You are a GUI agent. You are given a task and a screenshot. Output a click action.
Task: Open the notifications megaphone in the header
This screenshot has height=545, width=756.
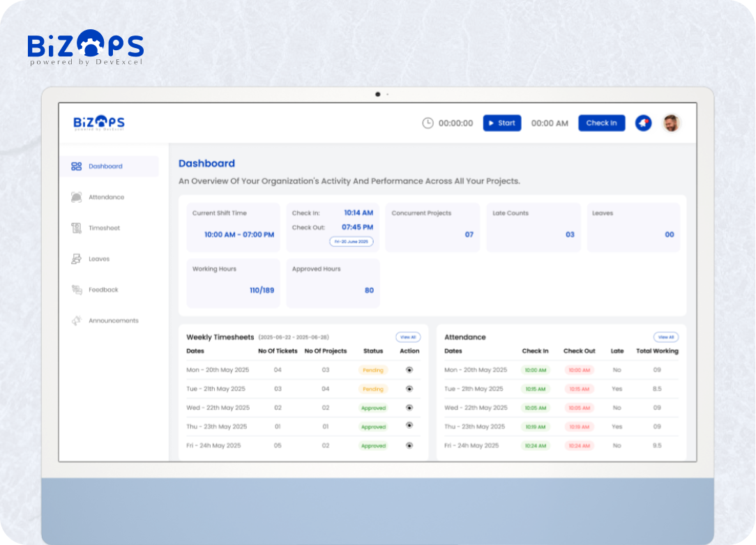(x=643, y=123)
